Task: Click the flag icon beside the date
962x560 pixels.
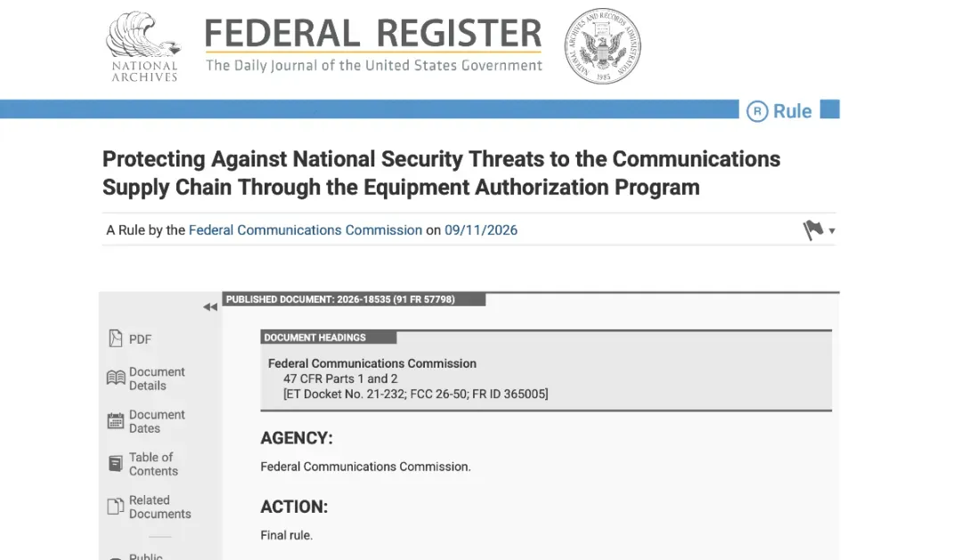Action: point(813,230)
